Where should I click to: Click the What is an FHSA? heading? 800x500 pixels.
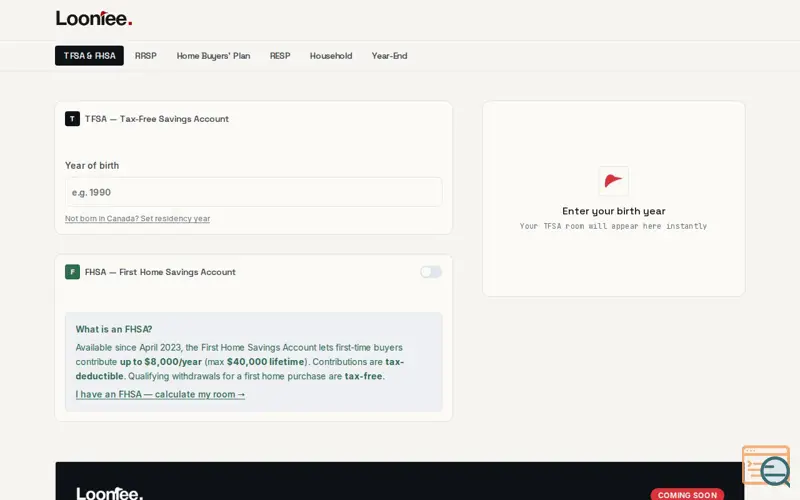[x=114, y=329]
